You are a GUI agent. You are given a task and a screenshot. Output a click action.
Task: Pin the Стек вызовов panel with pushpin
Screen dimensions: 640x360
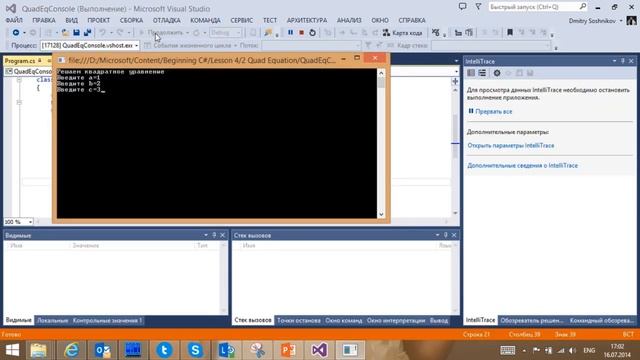(446, 235)
